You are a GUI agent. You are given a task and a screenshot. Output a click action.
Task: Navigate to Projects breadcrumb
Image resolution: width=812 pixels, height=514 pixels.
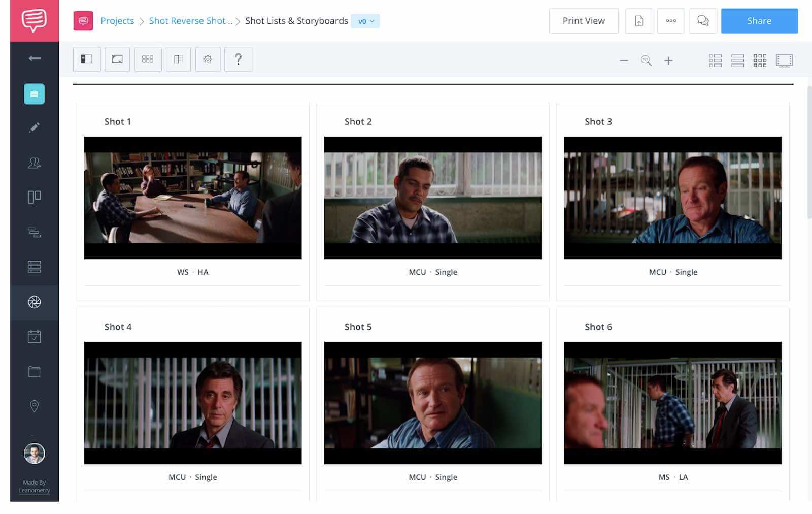click(x=117, y=21)
